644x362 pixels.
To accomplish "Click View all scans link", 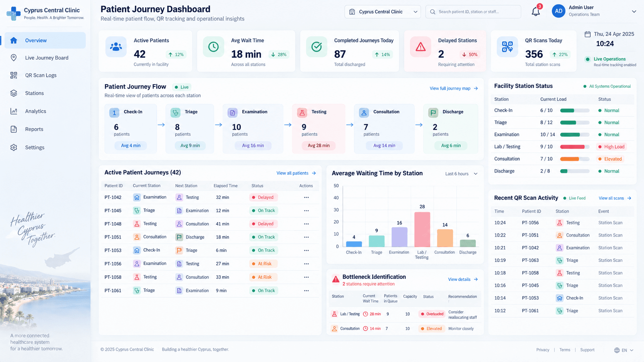I will pos(615,198).
